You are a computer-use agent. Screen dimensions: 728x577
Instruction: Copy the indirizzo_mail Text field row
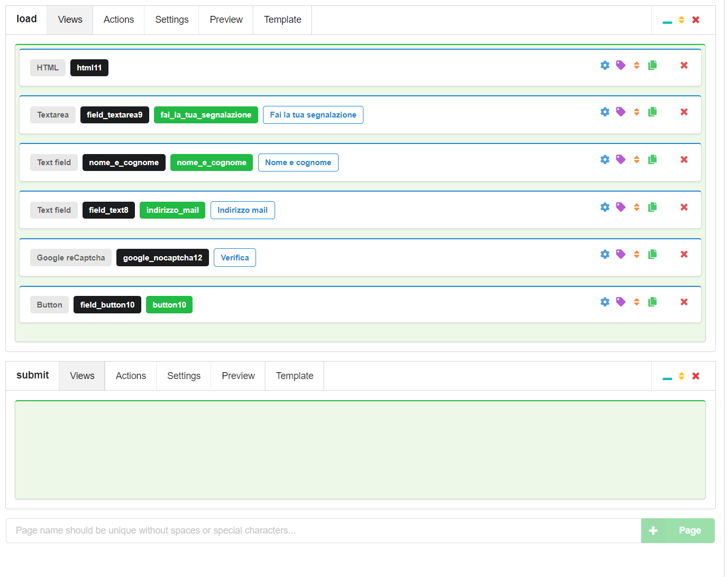tap(652, 207)
